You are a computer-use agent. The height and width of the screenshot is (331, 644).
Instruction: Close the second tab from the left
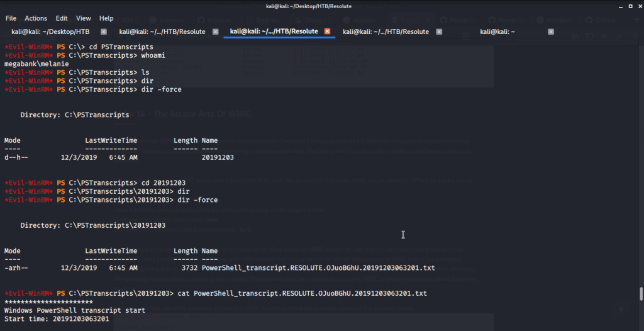216,31
